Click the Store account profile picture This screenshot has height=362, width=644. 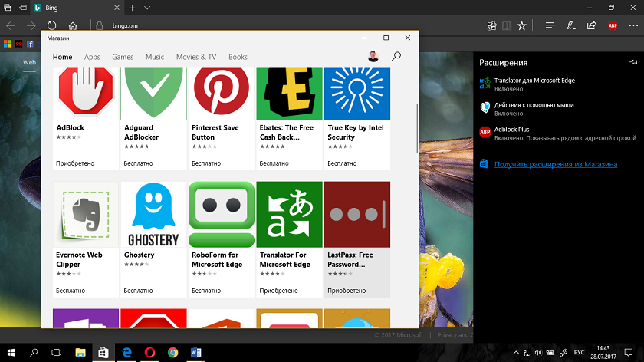[x=373, y=56]
